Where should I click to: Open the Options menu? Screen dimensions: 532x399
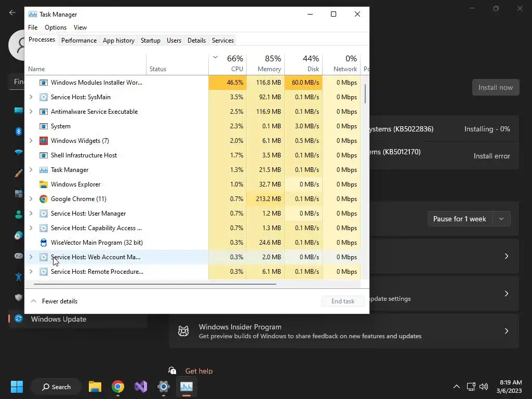(x=56, y=28)
